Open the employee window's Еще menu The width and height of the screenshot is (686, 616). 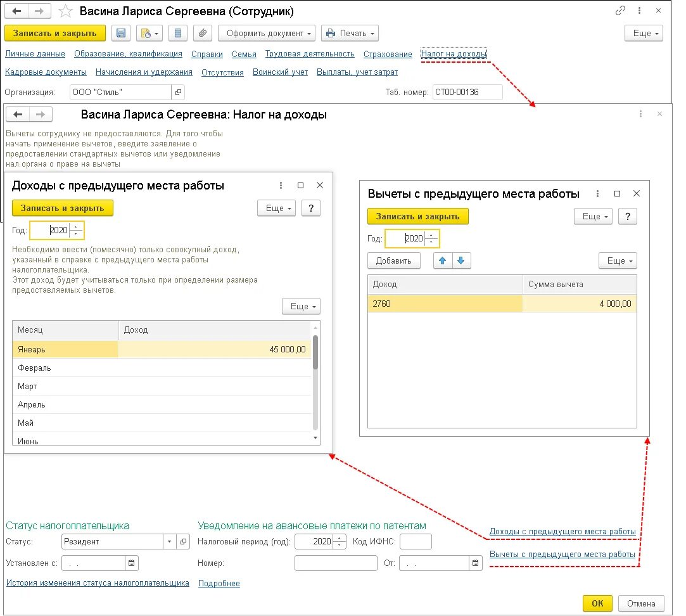click(644, 34)
